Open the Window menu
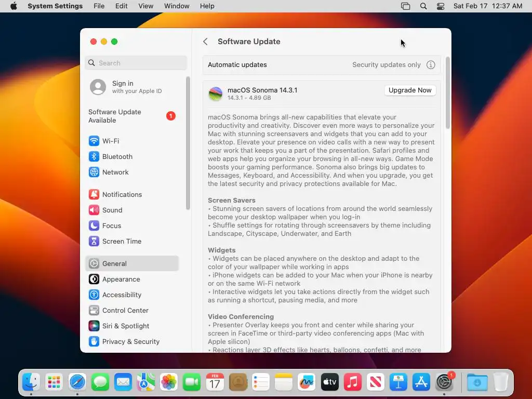532x399 pixels. coord(177,6)
